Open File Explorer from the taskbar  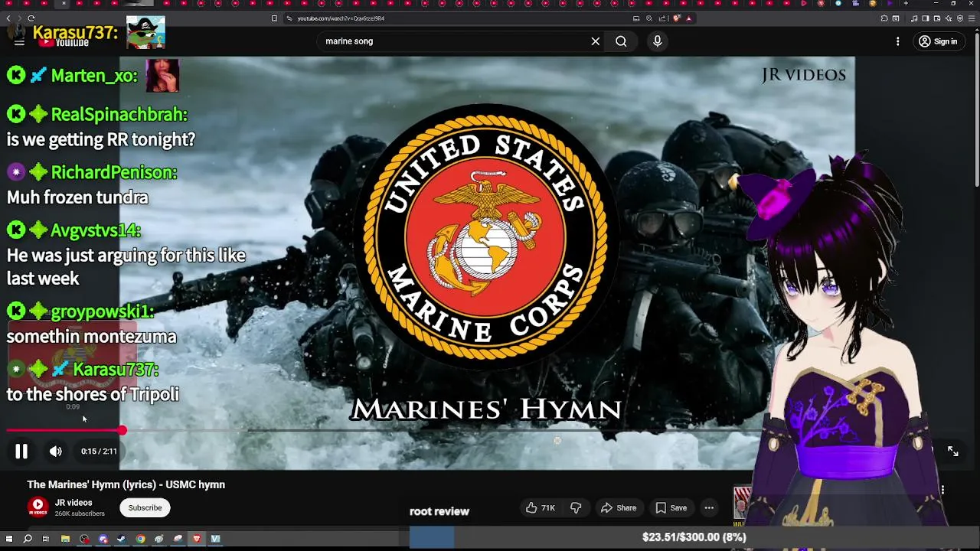[x=65, y=539]
